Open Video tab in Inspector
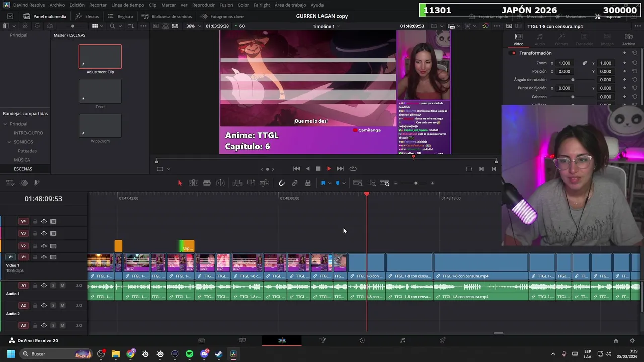Image resolution: width=644 pixels, height=362 pixels. (518, 39)
